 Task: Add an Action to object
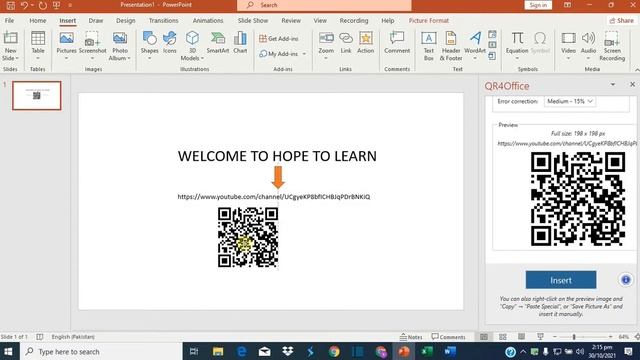click(365, 42)
